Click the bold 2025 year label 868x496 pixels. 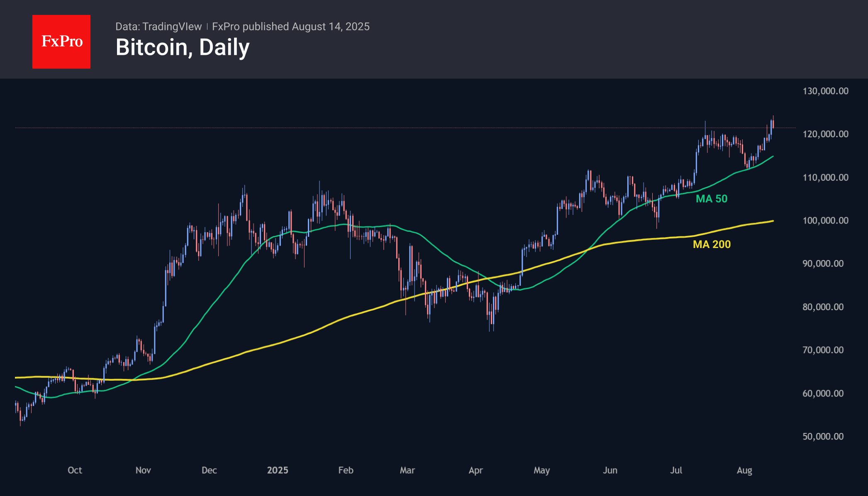278,470
